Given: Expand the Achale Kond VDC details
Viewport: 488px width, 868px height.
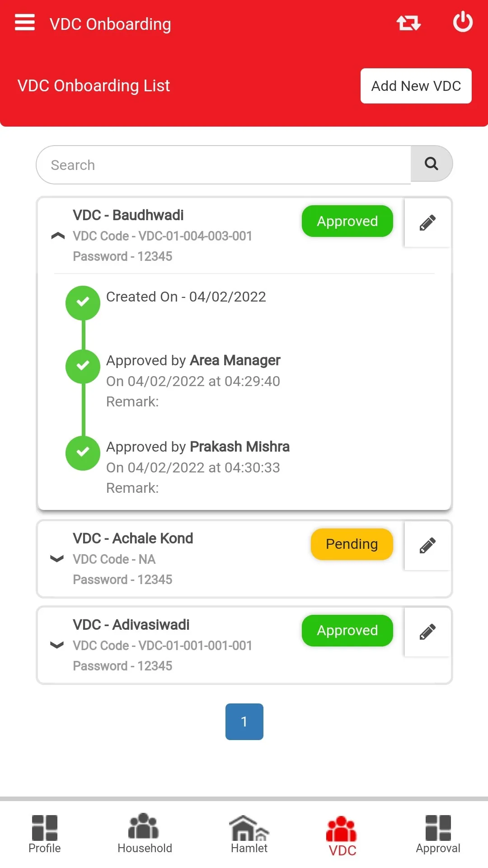Looking at the screenshot, I should tap(57, 559).
